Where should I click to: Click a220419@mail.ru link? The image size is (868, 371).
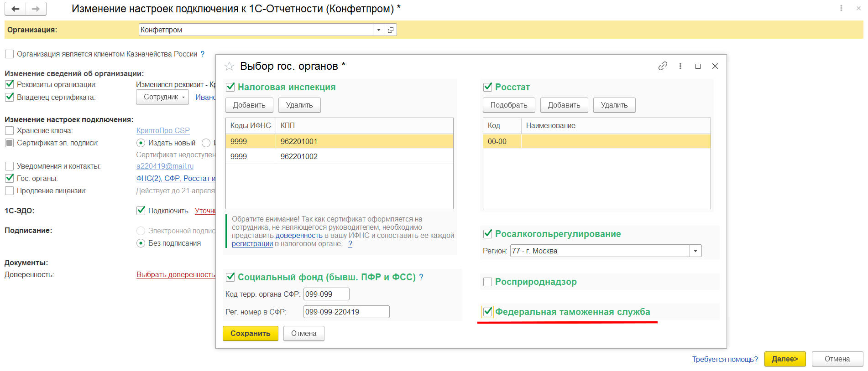click(165, 166)
